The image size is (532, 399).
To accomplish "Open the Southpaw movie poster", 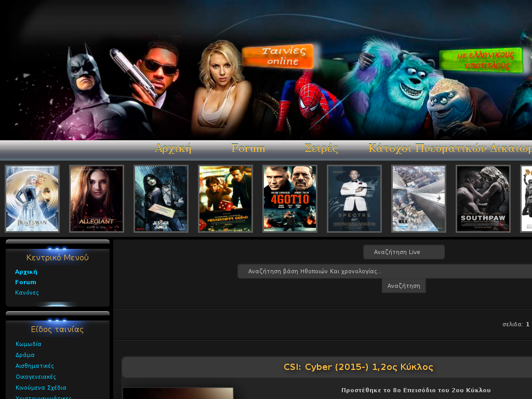I will pos(483,199).
